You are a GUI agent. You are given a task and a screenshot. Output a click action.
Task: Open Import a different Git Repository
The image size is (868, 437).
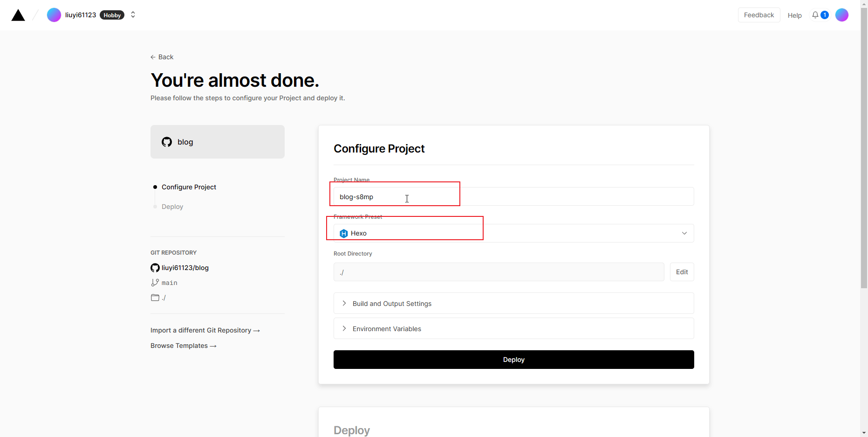(x=205, y=330)
